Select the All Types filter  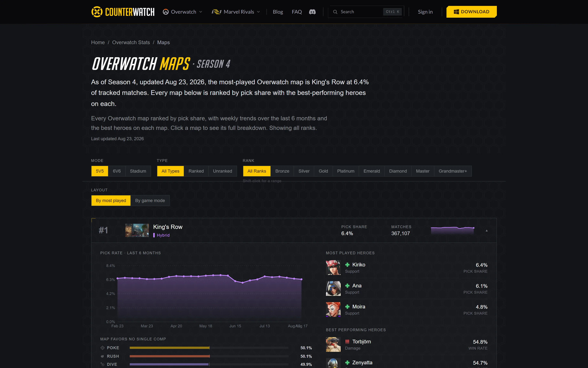[170, 171]
